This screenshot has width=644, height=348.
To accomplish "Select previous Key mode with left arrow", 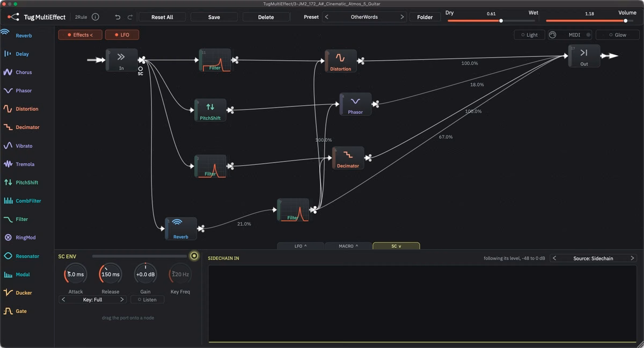I will coord(63,300).
